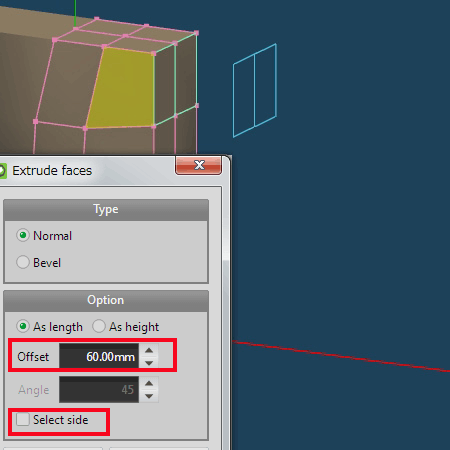450x450 pixels.
Task: Click the Type section header
Action: coord(106,210)
